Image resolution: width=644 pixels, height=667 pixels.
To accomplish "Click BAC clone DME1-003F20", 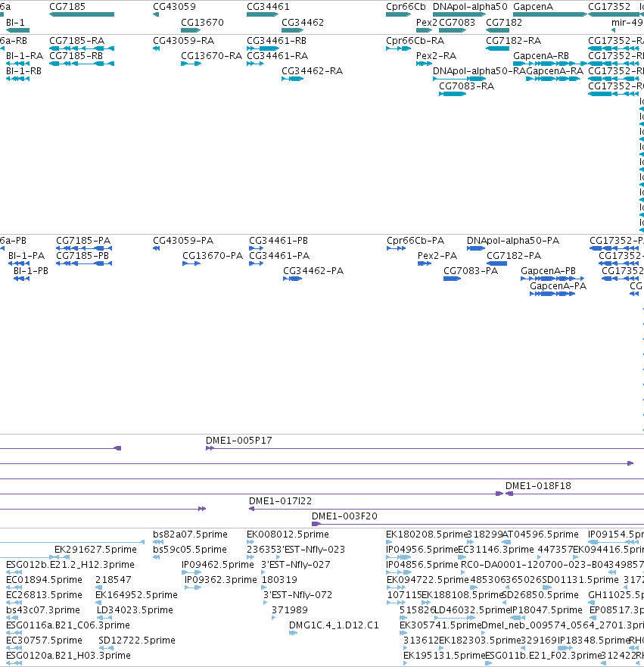I will [x=344, y=516].
